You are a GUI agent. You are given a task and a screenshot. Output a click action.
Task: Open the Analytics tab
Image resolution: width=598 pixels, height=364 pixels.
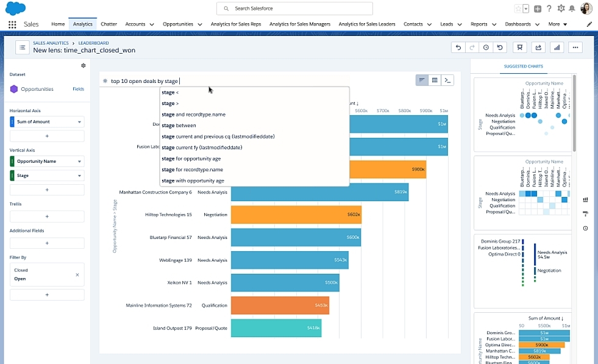point(83,24)
